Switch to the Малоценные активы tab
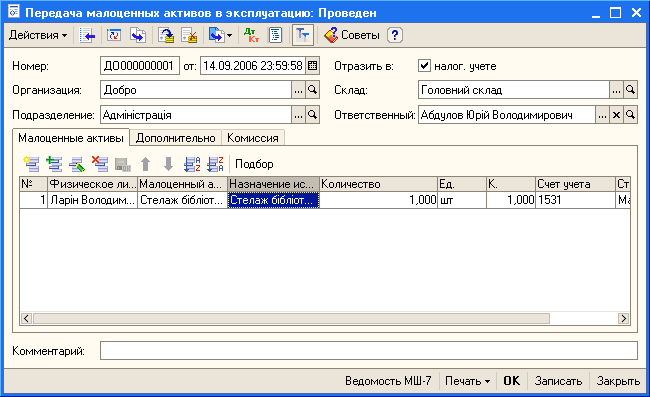This screenshot has width=650, height=397. coord(71,138)
